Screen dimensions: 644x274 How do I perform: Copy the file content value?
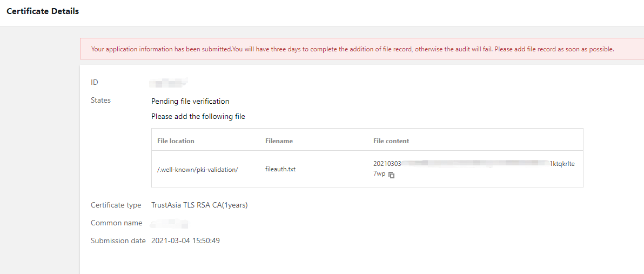pos(392,175)
